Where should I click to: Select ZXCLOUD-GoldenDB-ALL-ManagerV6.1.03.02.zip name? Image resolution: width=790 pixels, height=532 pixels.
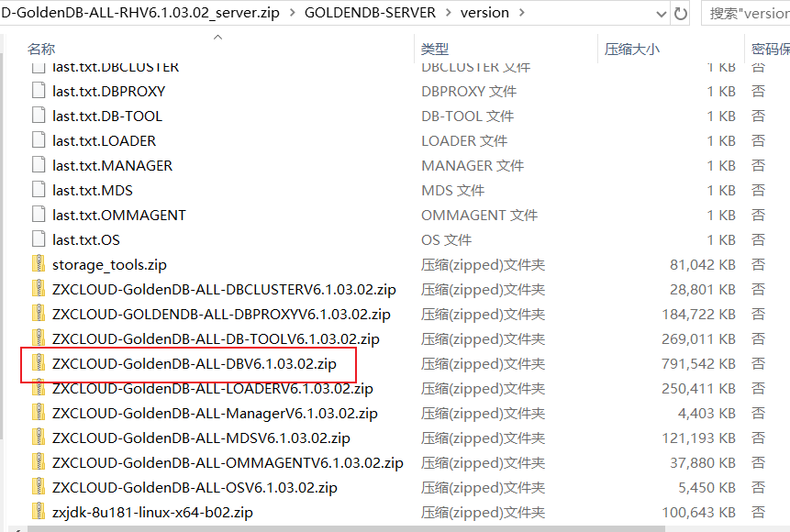coord(215,413)
